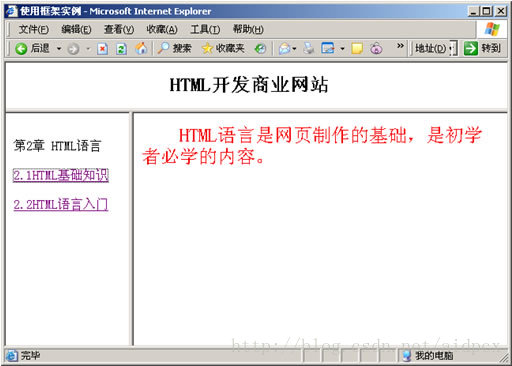
Task: Click the Back arrow icon
Action: click(x=21, y=49)
